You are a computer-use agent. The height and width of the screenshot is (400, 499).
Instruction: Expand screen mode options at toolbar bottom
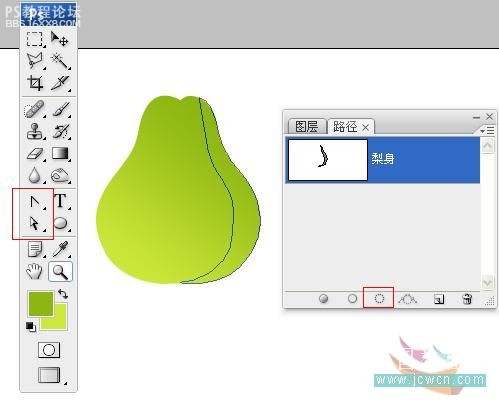click(x=49, y=375)
